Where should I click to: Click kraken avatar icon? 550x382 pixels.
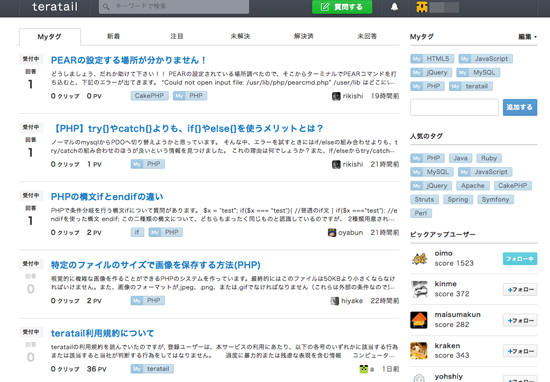tap(419, 351)
